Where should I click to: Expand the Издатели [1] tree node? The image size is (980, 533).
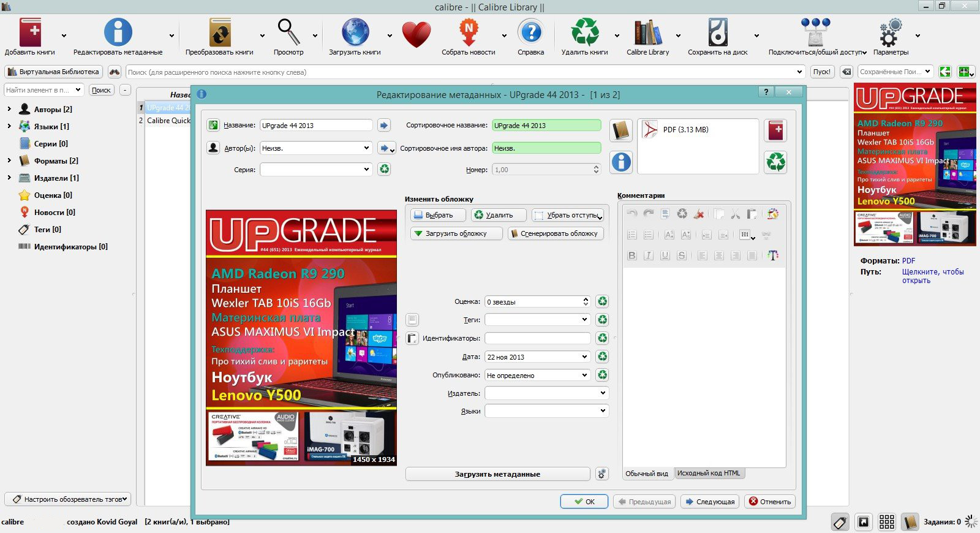[9, 178]
